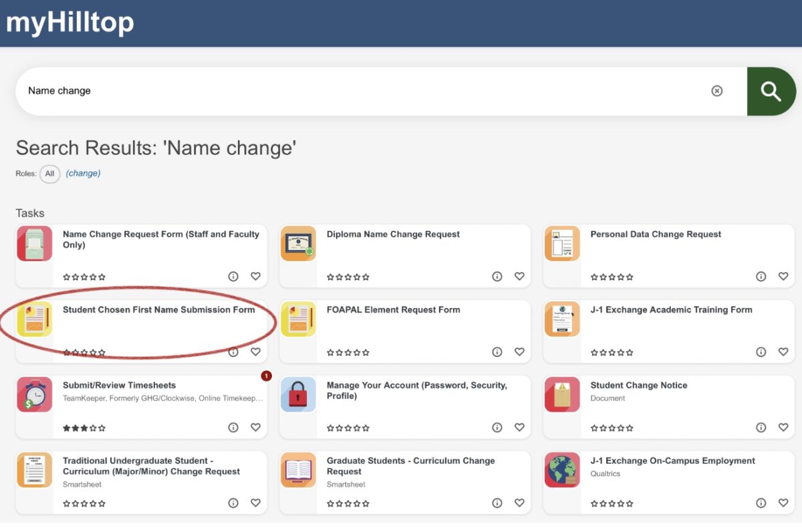The height and width of the screenshot is (532, 802).
Task: Select the All roles chip
Action: click(x=49, y=174)
